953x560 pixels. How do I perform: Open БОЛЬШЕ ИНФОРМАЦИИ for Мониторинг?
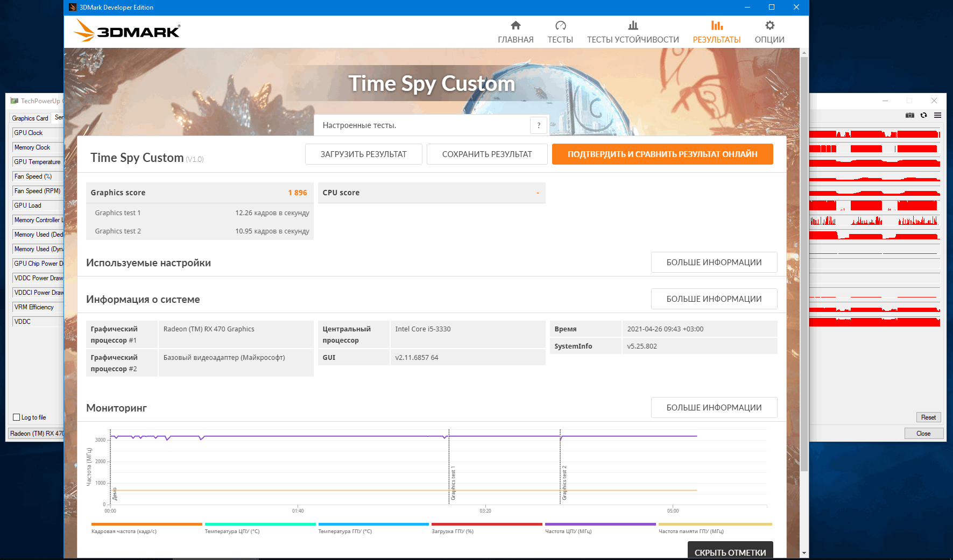[714, 407]
